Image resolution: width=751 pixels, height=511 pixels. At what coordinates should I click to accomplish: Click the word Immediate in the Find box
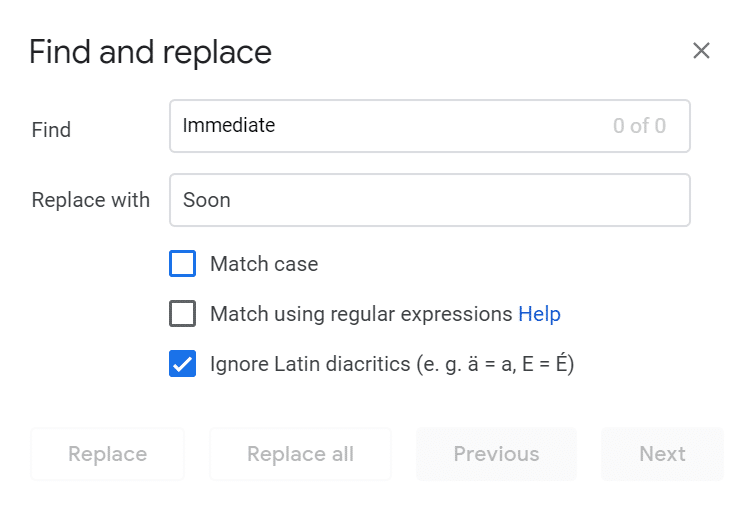point(229,126)
